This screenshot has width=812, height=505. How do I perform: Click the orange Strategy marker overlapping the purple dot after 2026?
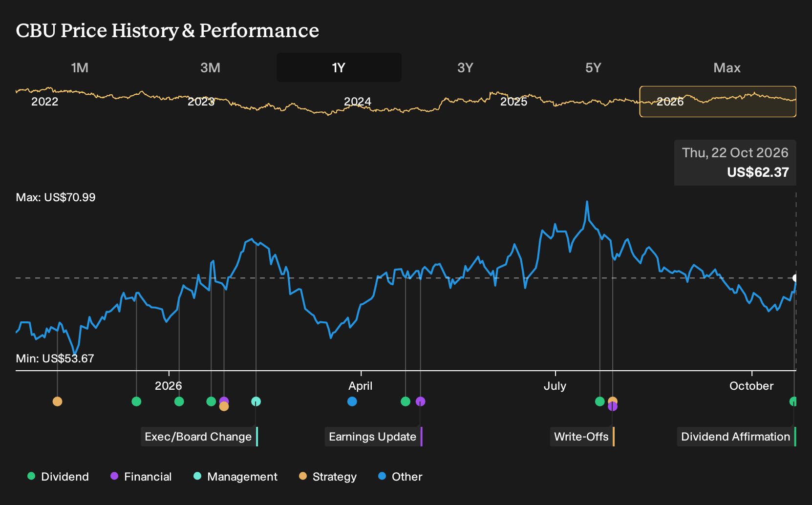coord(224,406)
